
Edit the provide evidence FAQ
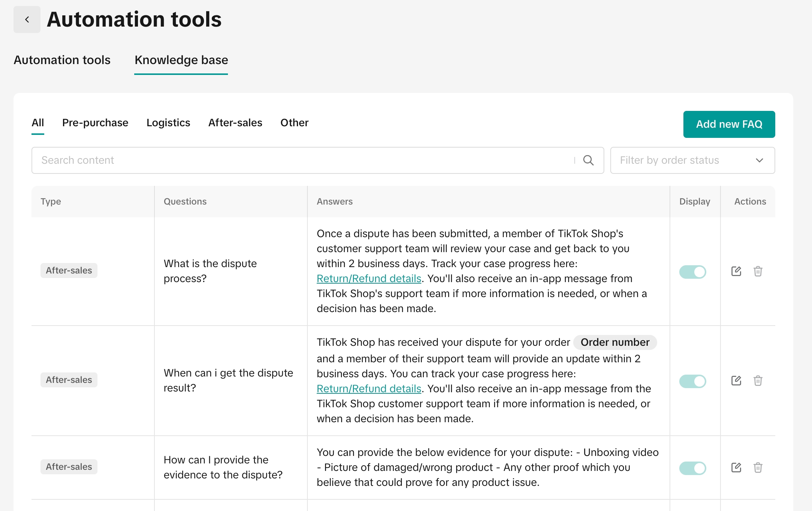click(x=736, y=468)
